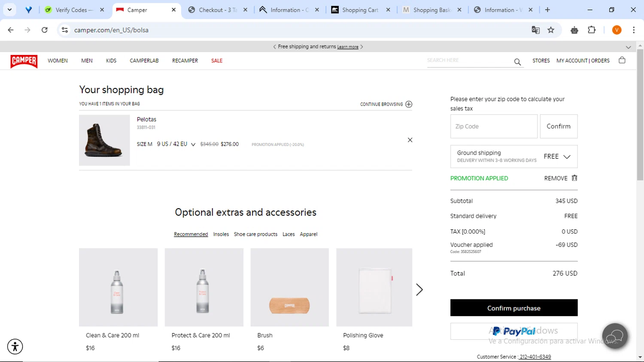
Task: Click the Camper logo icon
Action: pyautogui.click(x=24, y=61)
